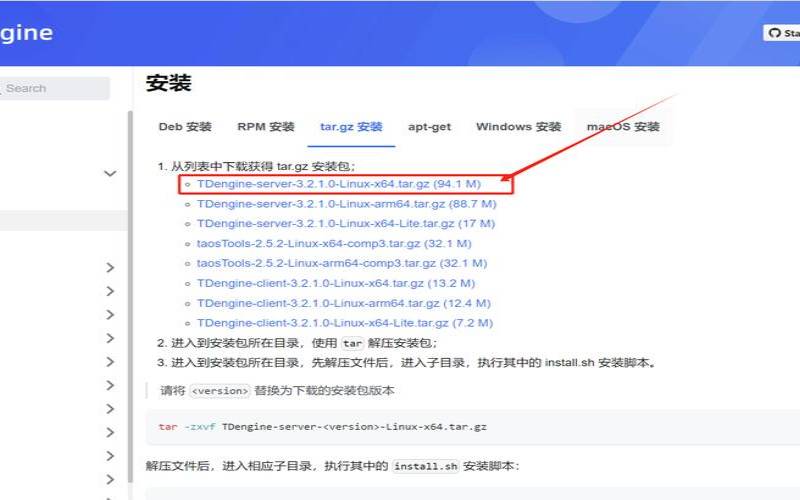Download TDengine-client-3.2.1.0-Linux-x64-Lite.tar.gz (7.2 M)
This screenshot has width=800, height=500.
[345, 323]
